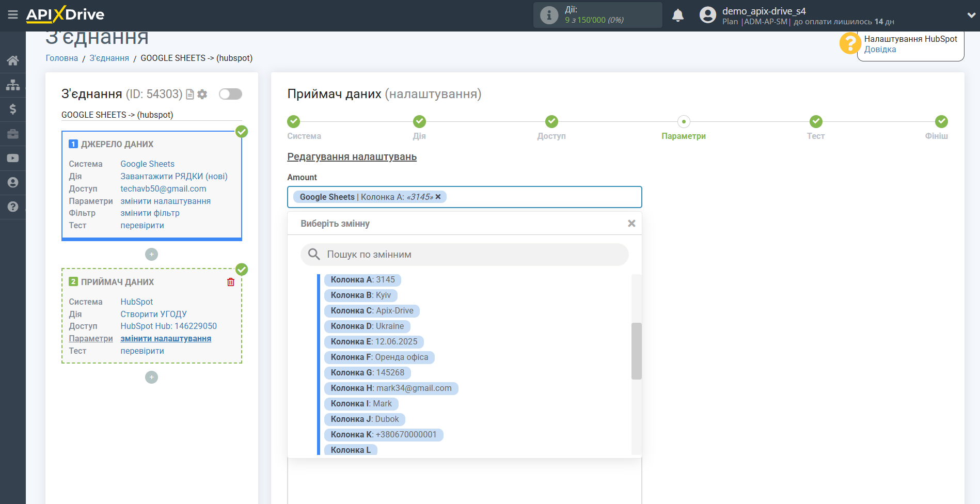Open the home icon in sidebar
The width and height of the screenshot is (980, 504).
(x=13, y=60)
